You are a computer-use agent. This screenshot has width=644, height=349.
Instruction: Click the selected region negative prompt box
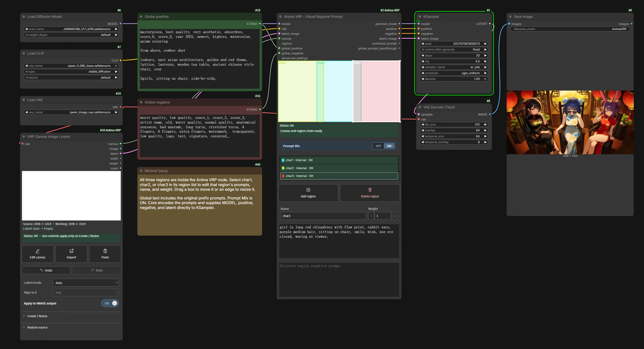pos(339,280)
